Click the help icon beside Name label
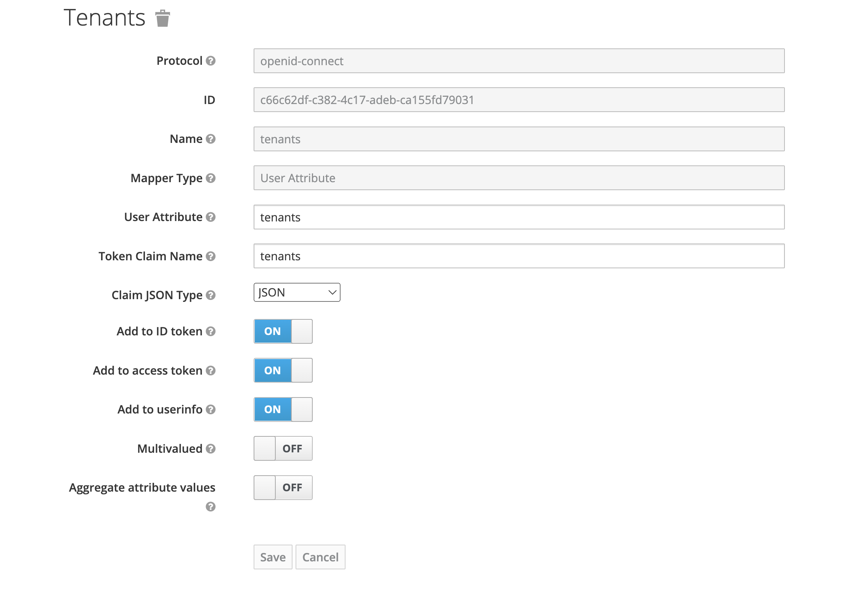The image size is (868, 593). click(x=211, y=139)
